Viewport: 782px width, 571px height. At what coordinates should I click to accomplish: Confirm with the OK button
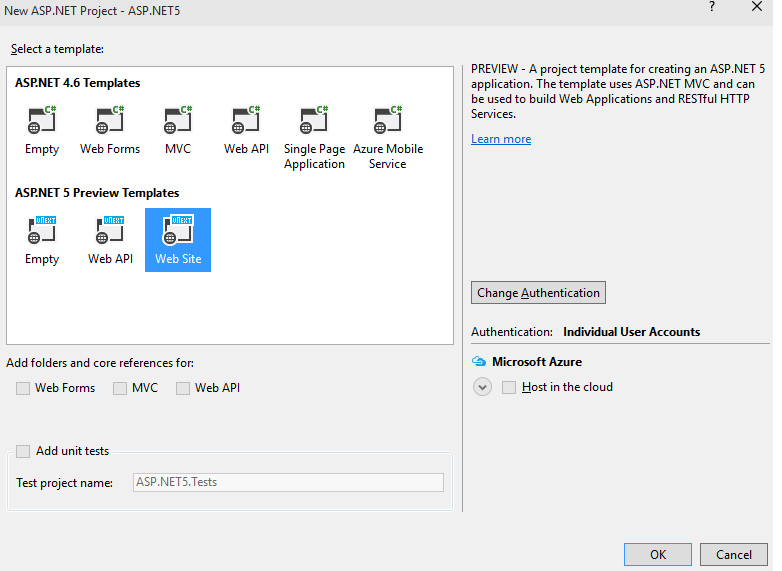657,555
